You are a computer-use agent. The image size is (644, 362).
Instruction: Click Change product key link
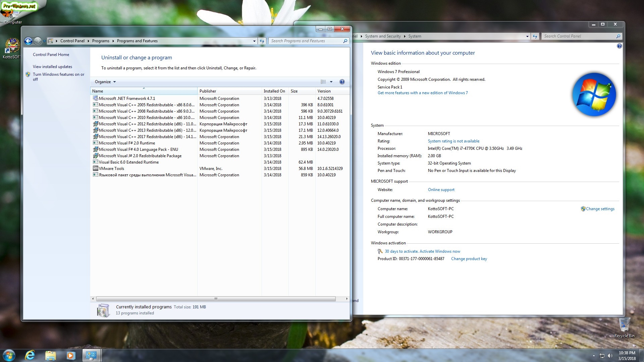tap(469, 259)
